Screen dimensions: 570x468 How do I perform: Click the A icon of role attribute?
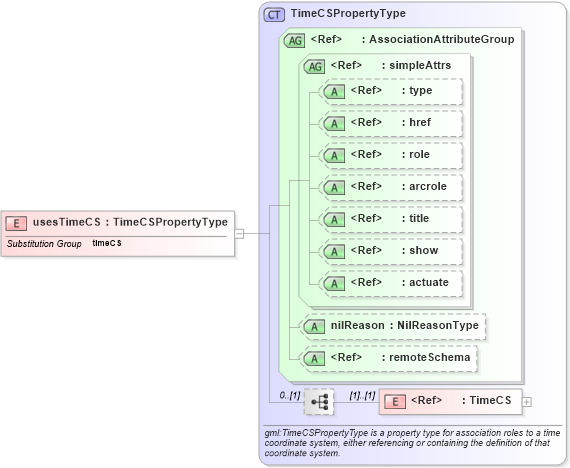pos(334,155)
